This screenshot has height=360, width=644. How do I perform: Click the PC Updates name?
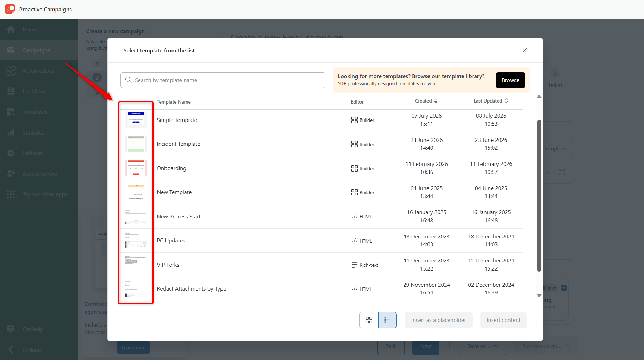click(171, 240)
